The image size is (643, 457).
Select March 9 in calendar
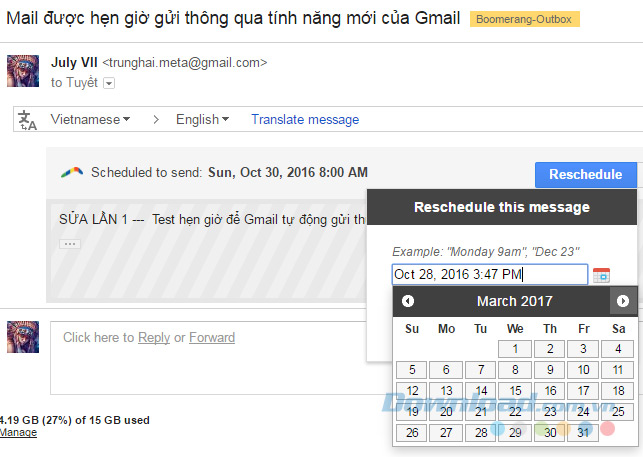pyautogui.click(x=550, y=370)
